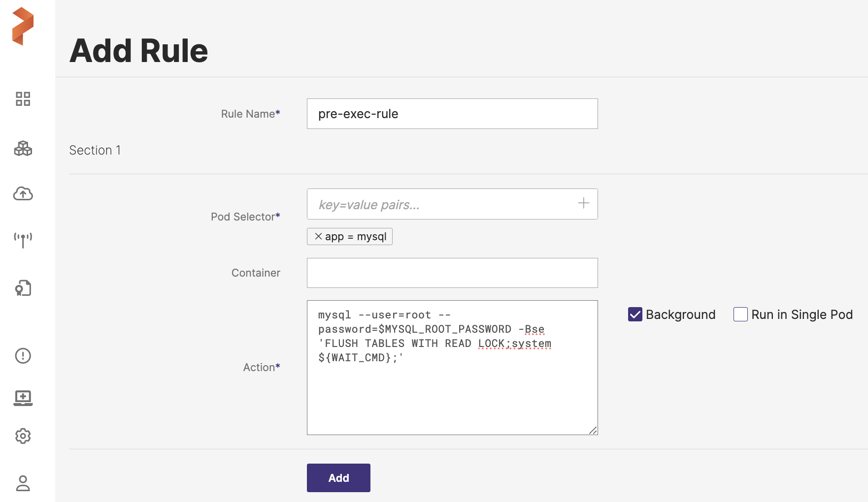Open the alerts exclamation circle icon
The width and height of the screenshot is (868, 502).
[x=23, y=356]
